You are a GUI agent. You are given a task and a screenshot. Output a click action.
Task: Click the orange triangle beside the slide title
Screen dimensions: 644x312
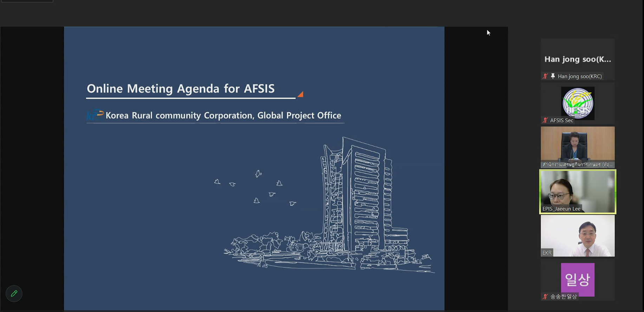point(300,94)
